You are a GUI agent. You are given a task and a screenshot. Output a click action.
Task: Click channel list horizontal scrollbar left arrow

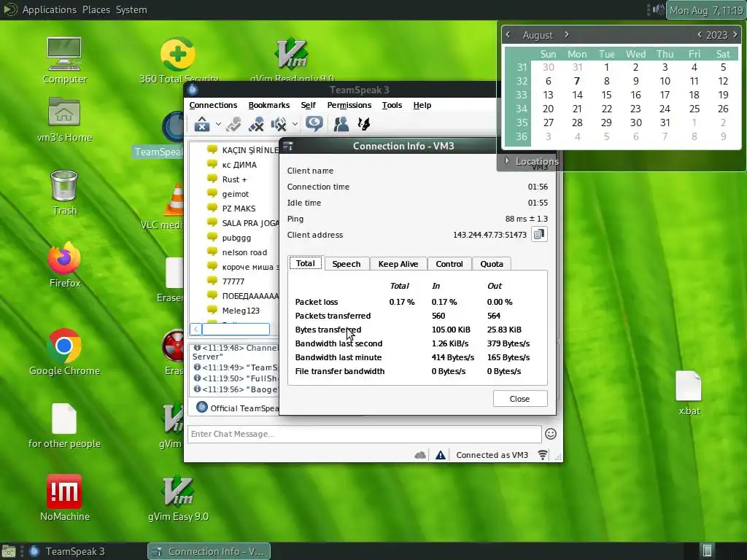click(x=196, y=329)
